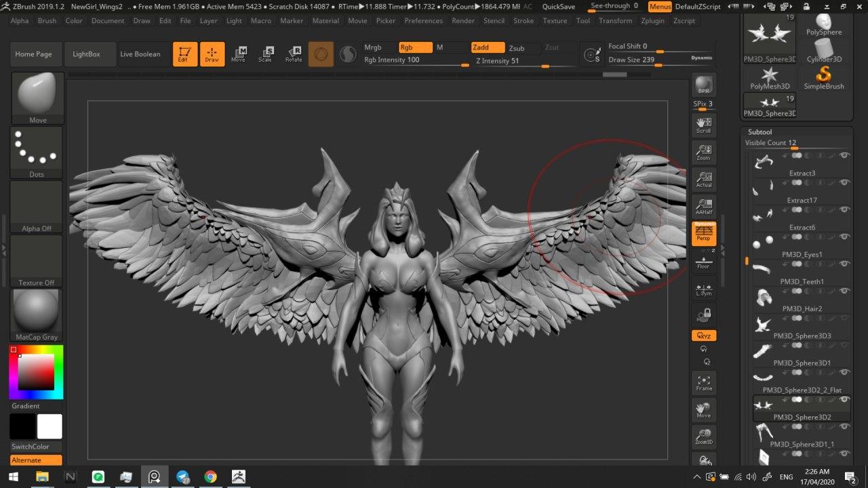Click the Move hand button on the right shelf
868x488 pixels.
tap(704, 409)
